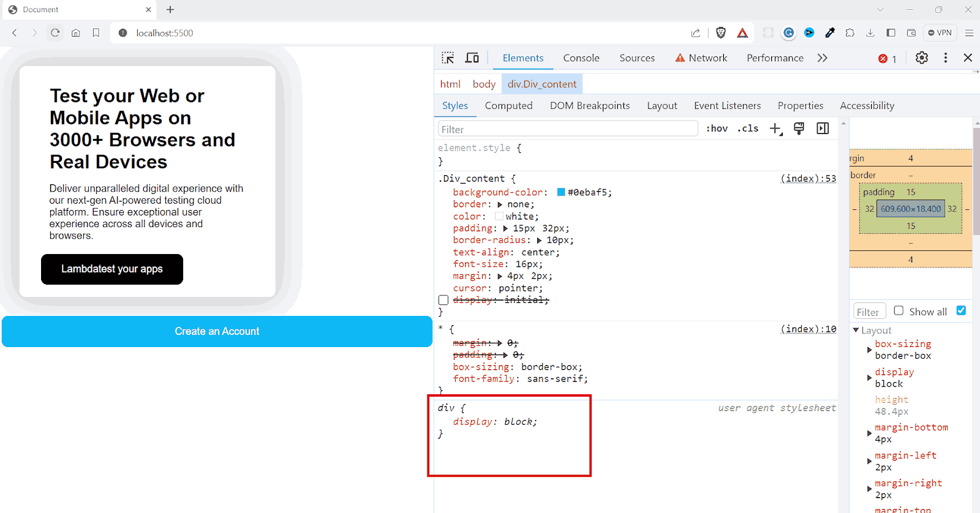Screen dimensions: 980x513
Task: Expand the padding shorthand property triangle
Action: click(x=505, y=228)
